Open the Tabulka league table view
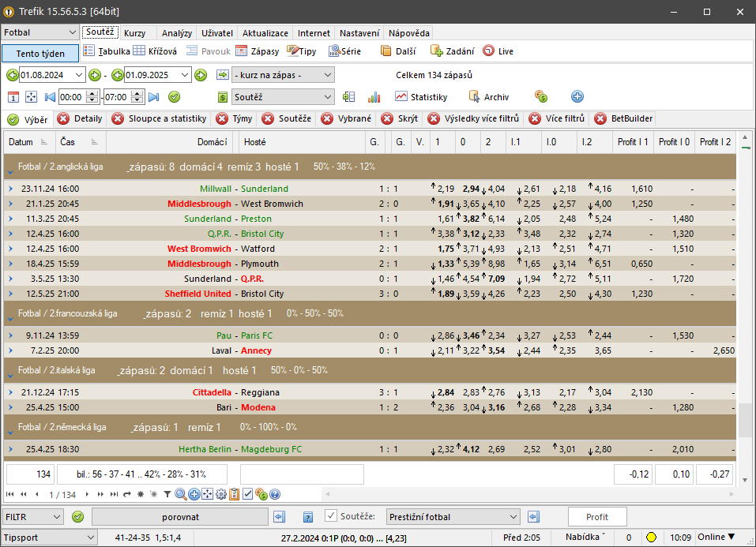 click(107, 51)
